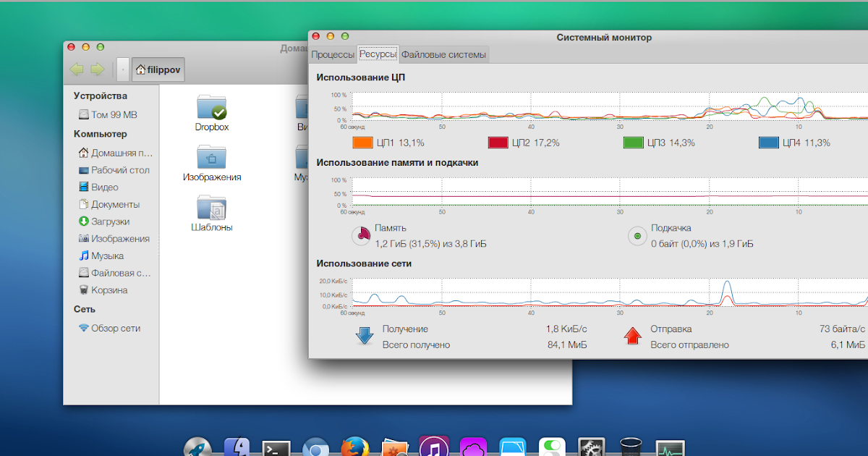Close the file manager window with red button

click(72, 48)
